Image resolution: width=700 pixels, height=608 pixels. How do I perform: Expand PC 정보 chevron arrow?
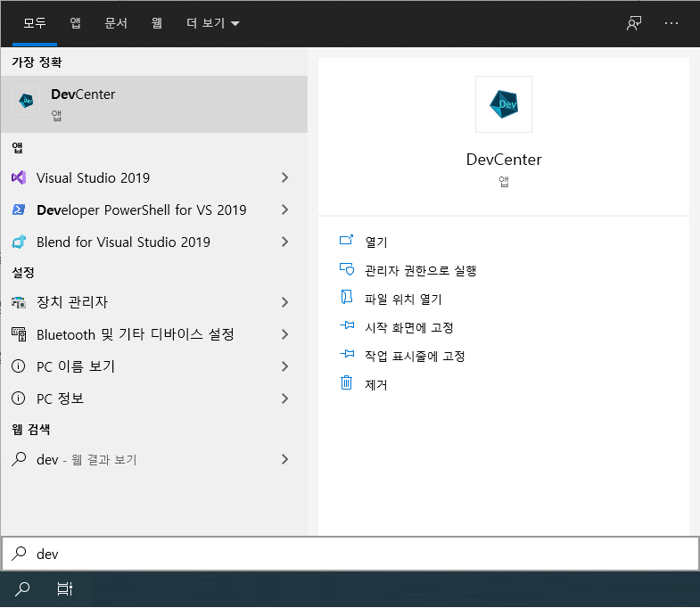[x=284, y=398]
